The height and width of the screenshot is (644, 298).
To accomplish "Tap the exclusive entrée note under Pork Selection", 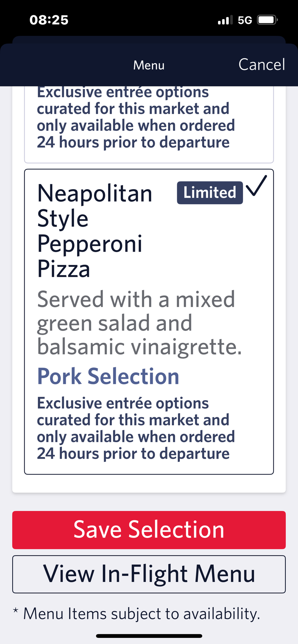I will tap(136, 428).
